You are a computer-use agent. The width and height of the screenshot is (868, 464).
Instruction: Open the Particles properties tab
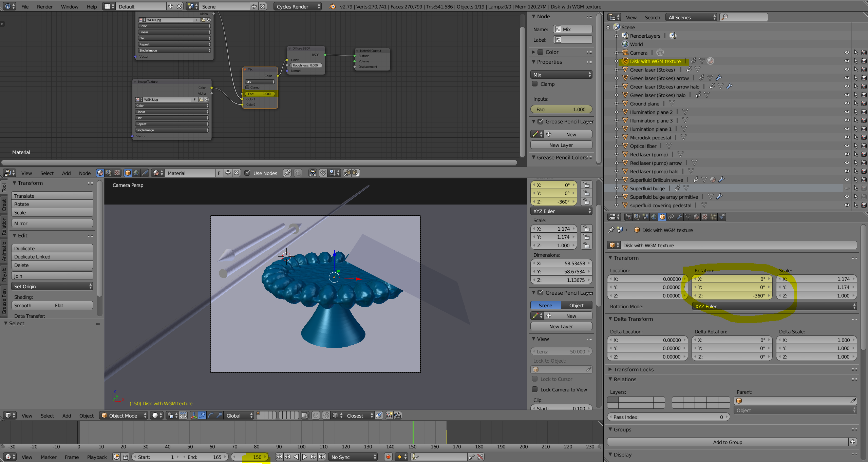tap(713, 217)
